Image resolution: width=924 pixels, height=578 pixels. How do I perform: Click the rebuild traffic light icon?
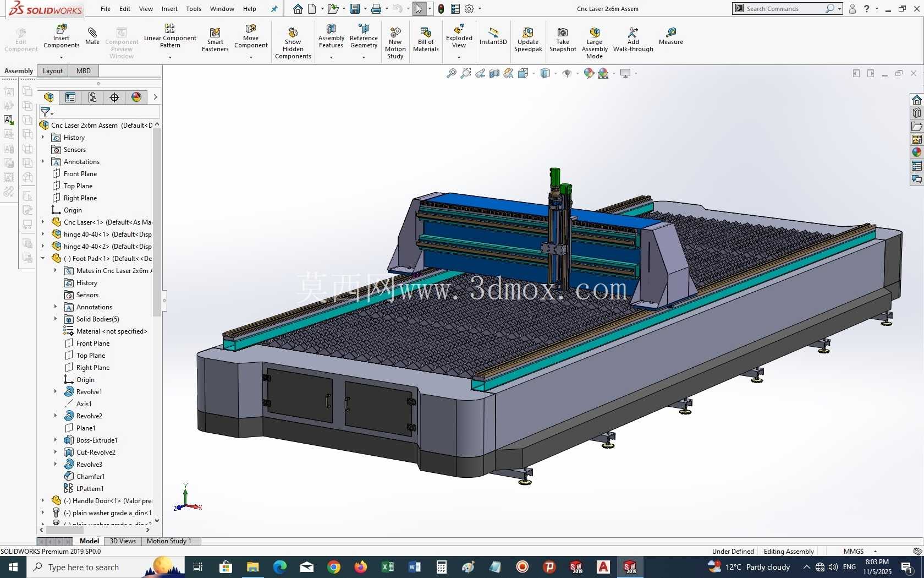click(x=441, y=9)
